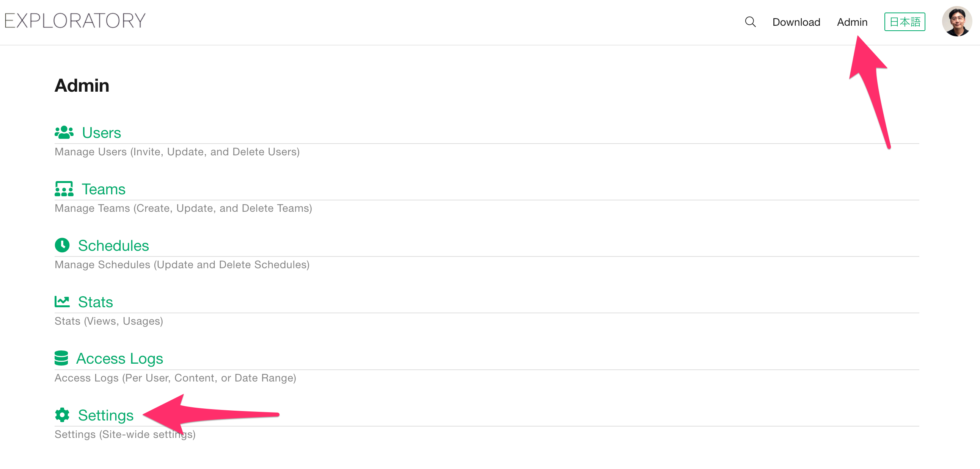Click the Admin page heading
Screen dimensions: 980x469
point(82,86)
